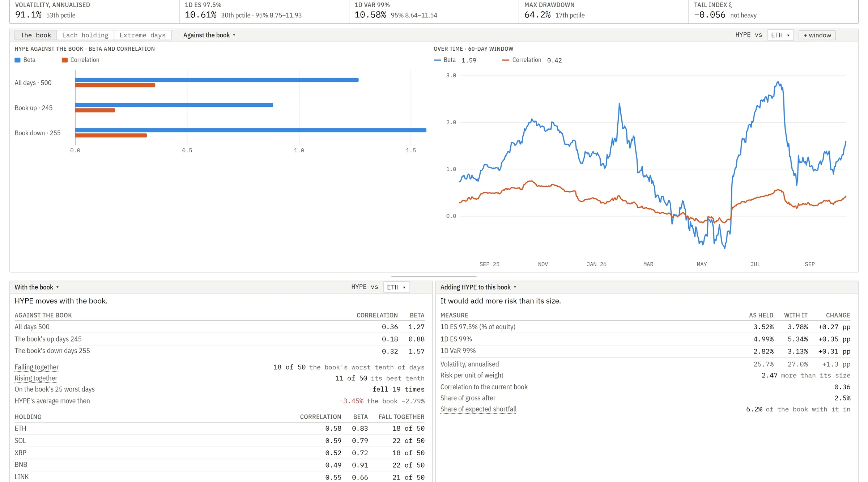Click the Tail Index -0.056 value
The height and width of the screenshot is (482, 868).
tap(710, 15)
